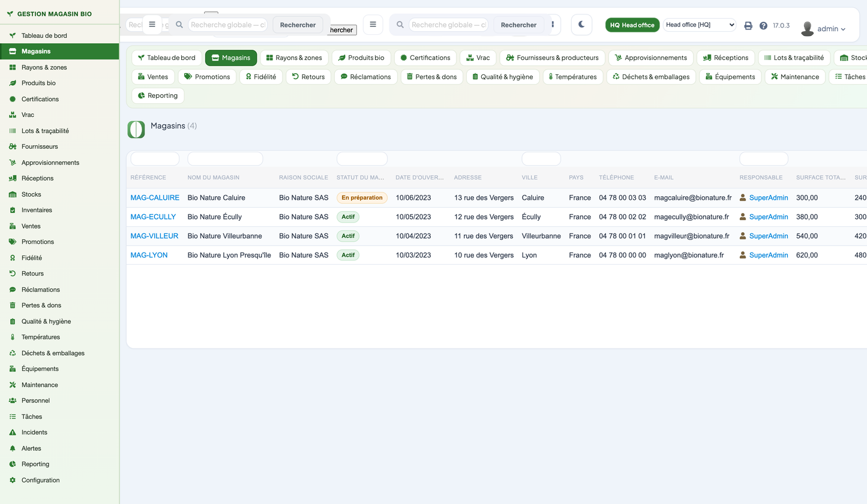Open Promotions in the left sidebar

pos(59,242)
